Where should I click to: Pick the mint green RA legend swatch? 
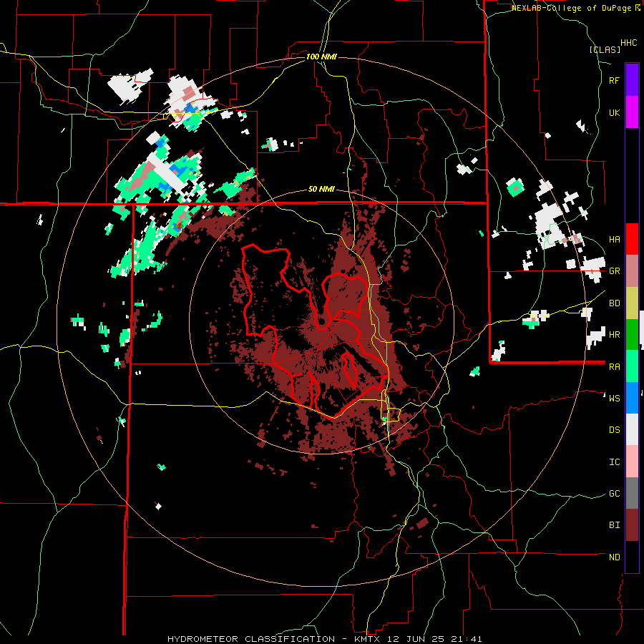[x=632, y=366]
